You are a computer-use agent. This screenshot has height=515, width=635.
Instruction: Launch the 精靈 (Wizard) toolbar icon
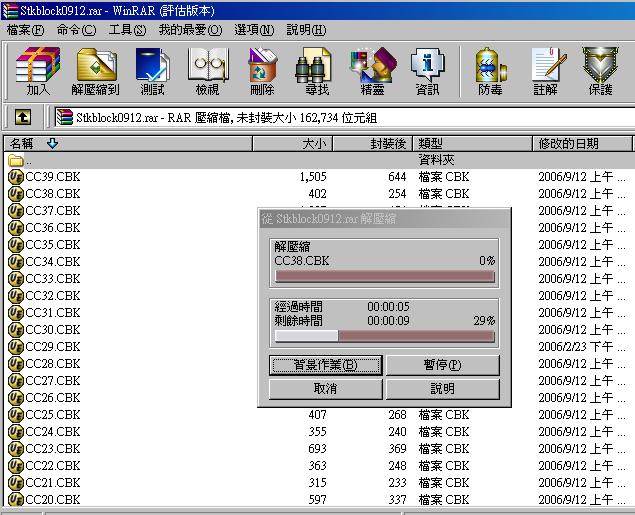(x=373, y=65)
